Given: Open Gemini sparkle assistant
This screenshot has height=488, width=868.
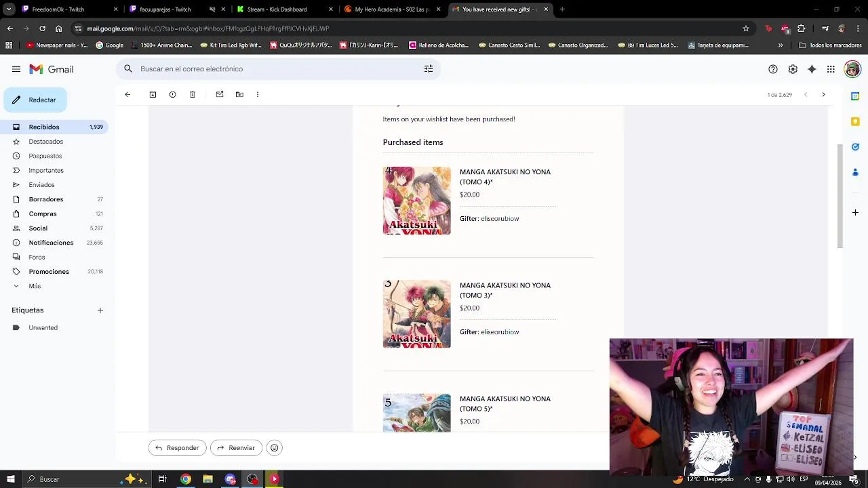Looking at the screenshot, I should [812, 69].
